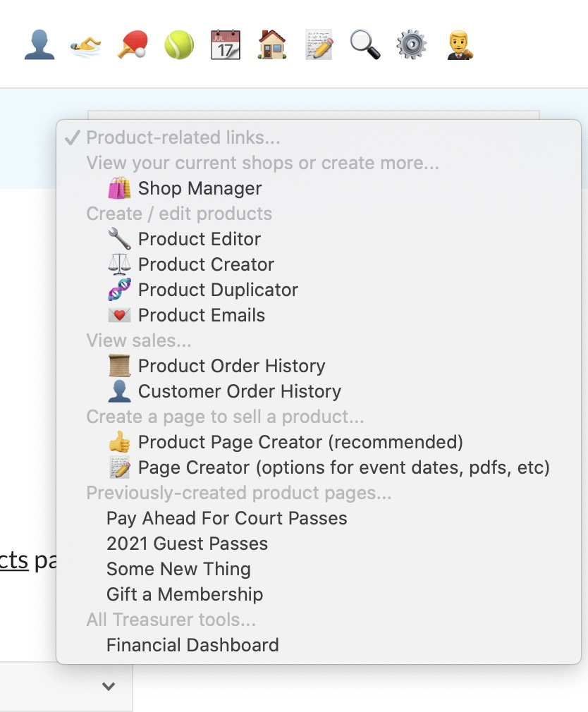Select Financial Dashboard from the list
The height and width of the screenshot is (712, 588).
[192, 645]
